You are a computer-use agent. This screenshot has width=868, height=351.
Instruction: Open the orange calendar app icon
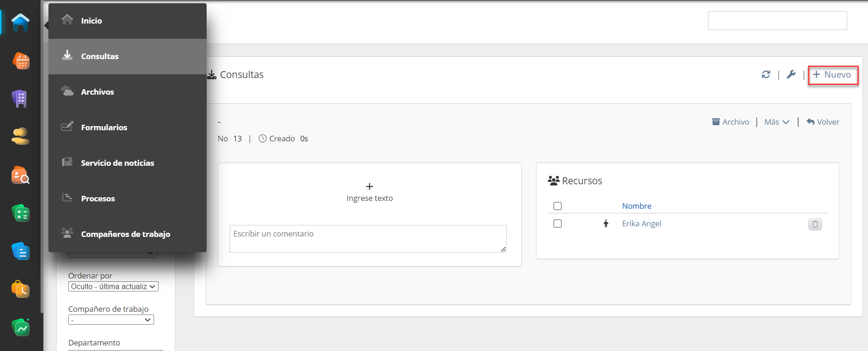21,61
